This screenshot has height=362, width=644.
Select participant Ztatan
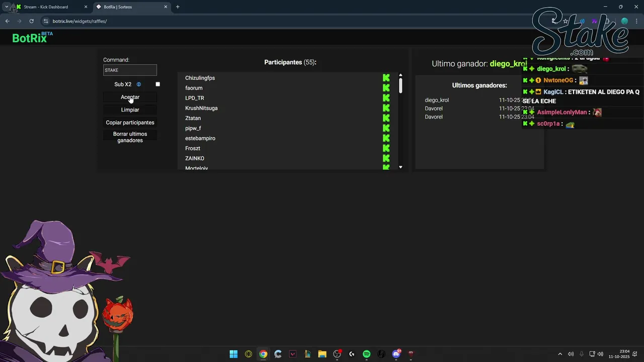(193, 118)
